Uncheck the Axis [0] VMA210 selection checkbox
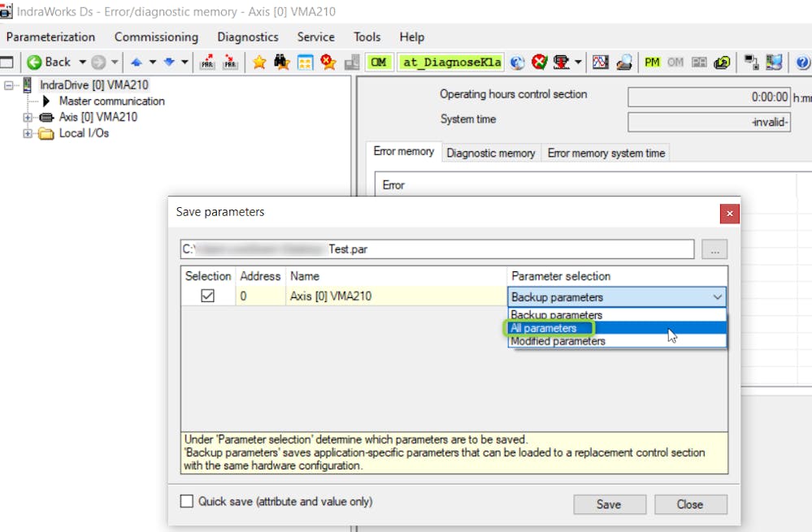Image resolution: width=812 pixels, height=532 pixels. click(207, 296)
